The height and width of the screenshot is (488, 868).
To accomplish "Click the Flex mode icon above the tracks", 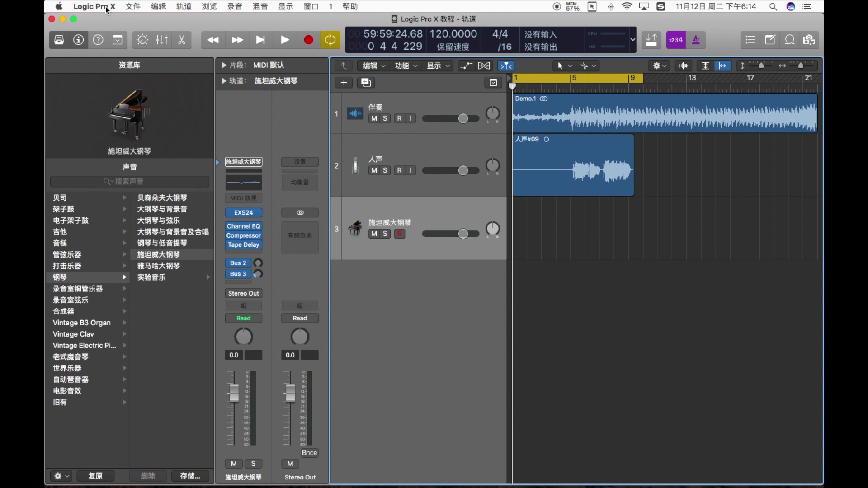I will pyautogui.click(x=484, y=66).
